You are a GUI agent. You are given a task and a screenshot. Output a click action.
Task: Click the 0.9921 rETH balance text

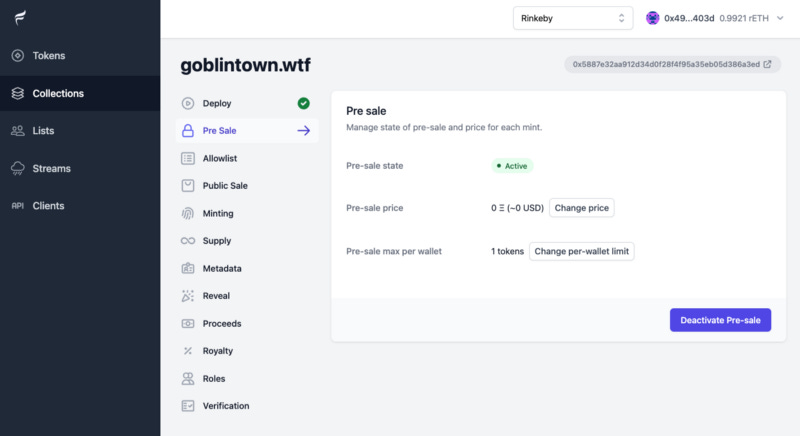pyautogui.click(x=744, y=18)
